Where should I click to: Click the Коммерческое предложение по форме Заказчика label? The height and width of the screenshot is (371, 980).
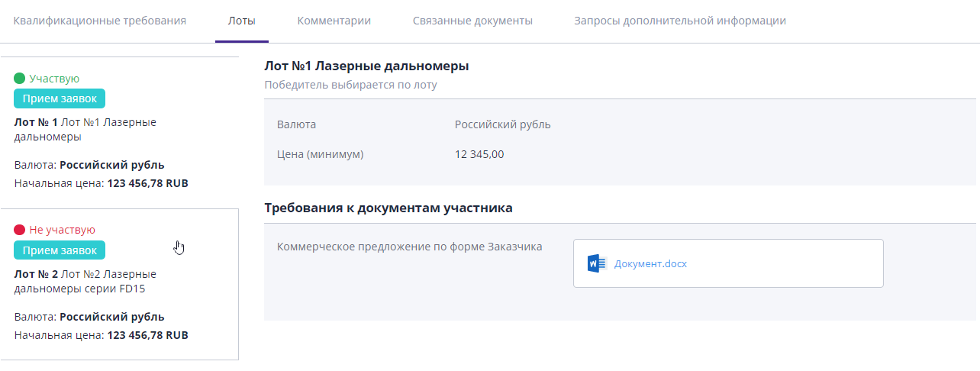click(410, 247)
